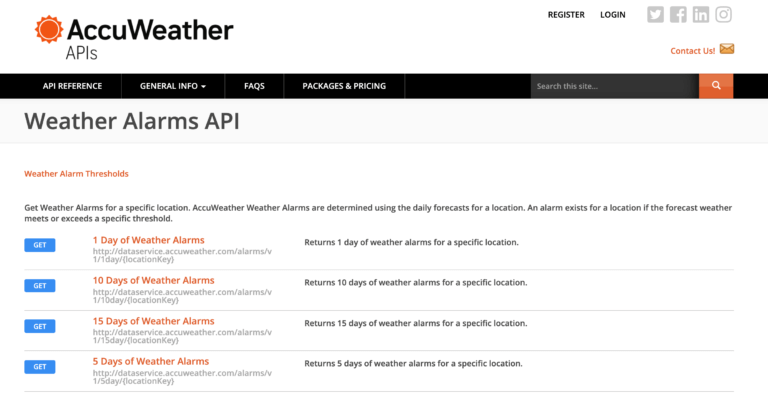Click 'Returns 5 days of weather alarms' description
The image size is (768, 419).
tap(413, 363)
